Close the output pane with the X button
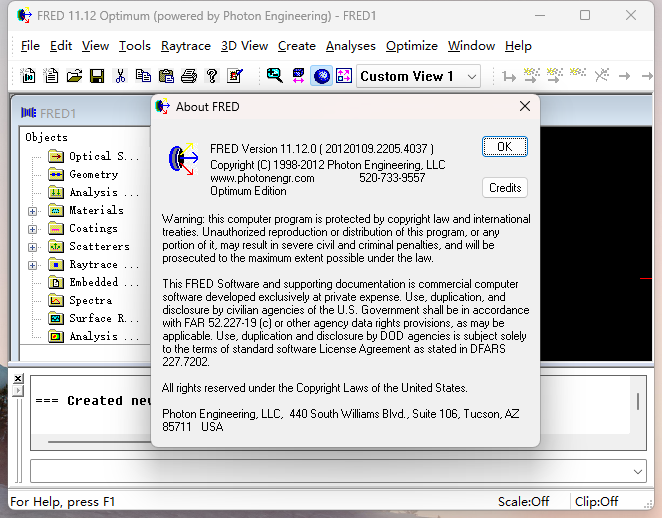The image size is (662, 518). [x=18, y=378]
